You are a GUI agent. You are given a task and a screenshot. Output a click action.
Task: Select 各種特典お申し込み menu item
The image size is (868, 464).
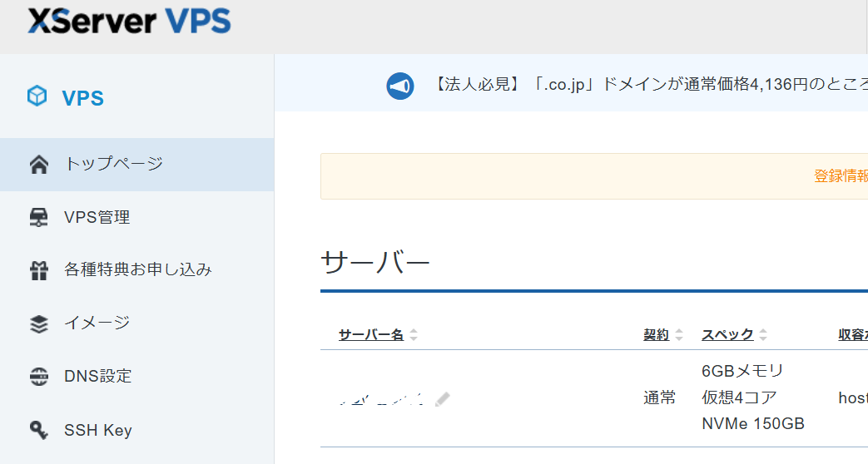138,270
